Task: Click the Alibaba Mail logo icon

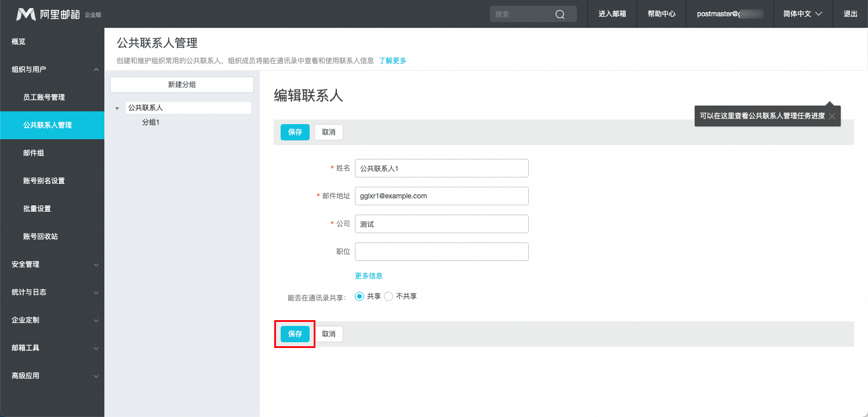Action: (x=26, y=14)
